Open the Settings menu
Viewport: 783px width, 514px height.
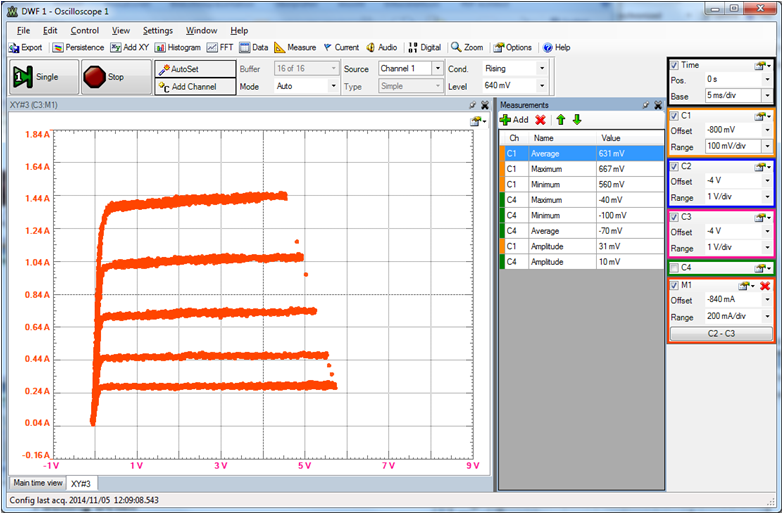(157, 31)
